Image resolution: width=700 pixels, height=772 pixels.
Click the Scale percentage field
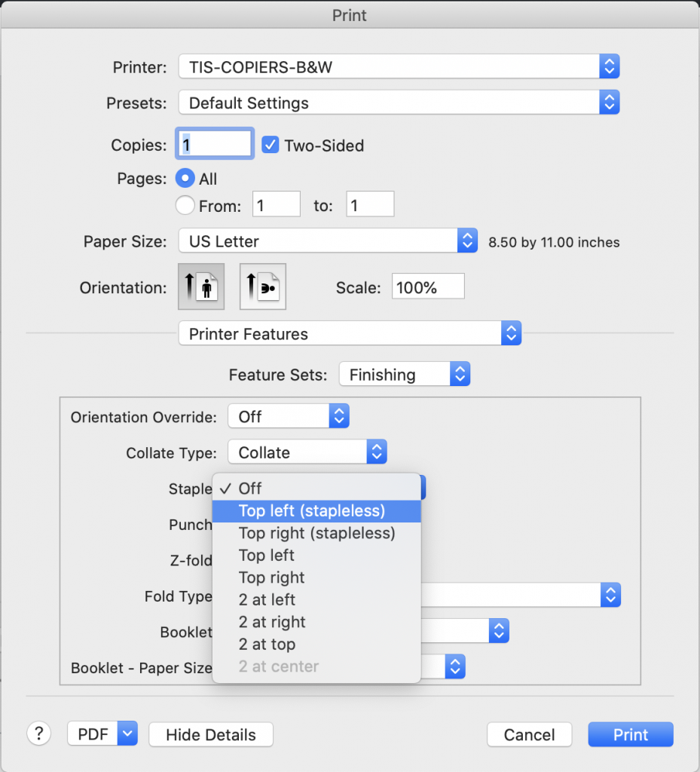coord(427,287)
